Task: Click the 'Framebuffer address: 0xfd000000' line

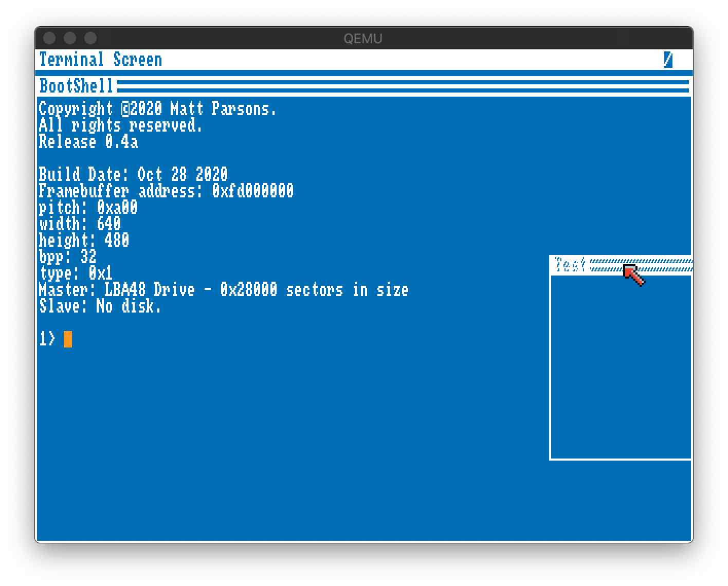Action: (167, 191)
